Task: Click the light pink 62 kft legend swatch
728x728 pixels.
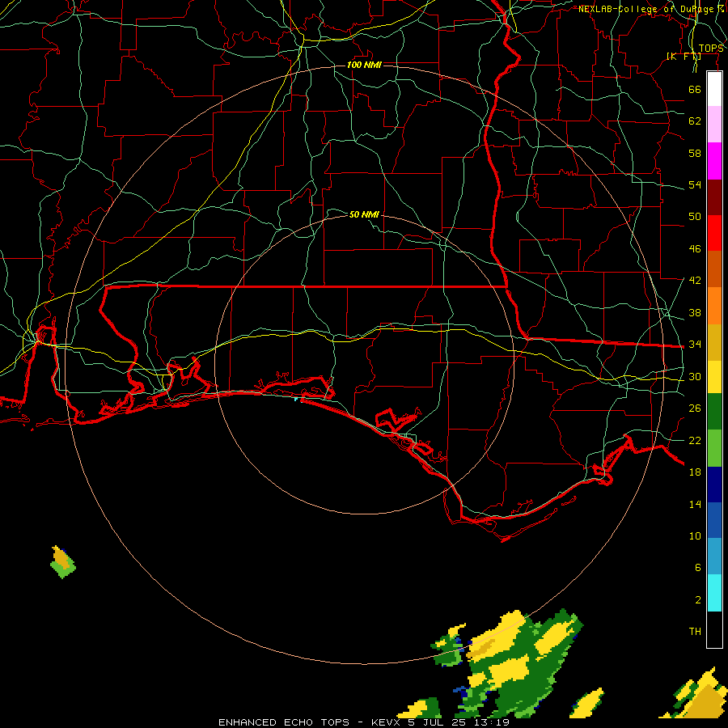Action: tap(714, 124)
